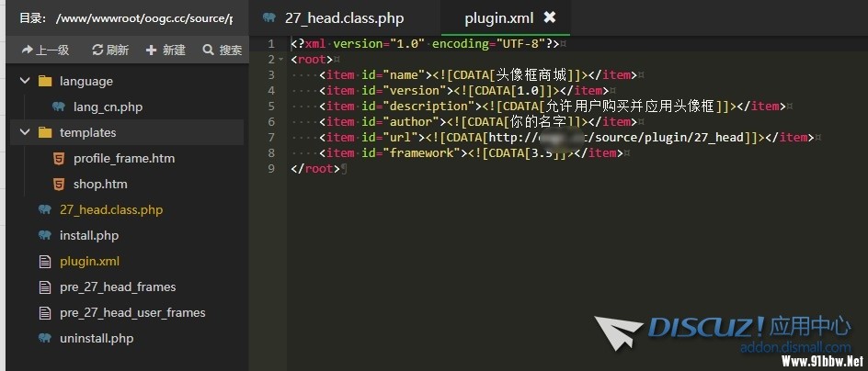Click the language folder icon
The width and height of the screenshot is (868, 371).
[x=45, y=81]
